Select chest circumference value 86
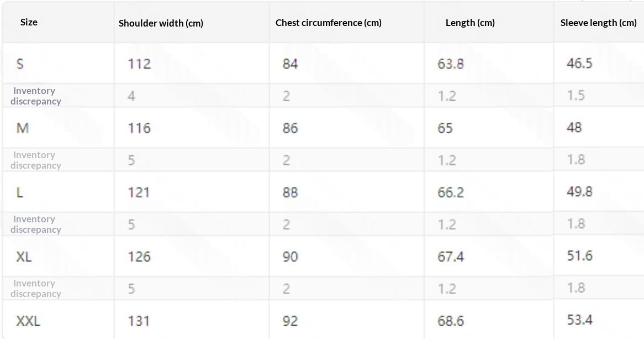This screenshot has width=644, height=339. (x=290, y=128)
